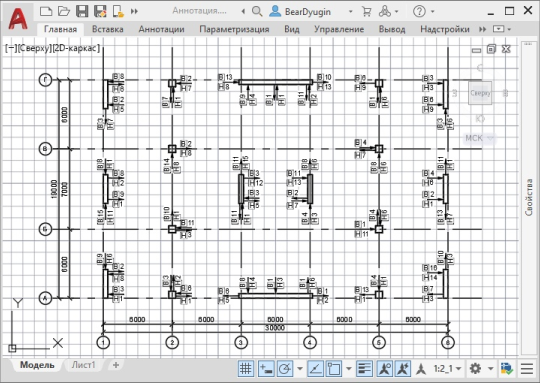Viewport: 540px width, 383px height.
Task: Click the Сверху face of the ViewCube
Action: 480,93
